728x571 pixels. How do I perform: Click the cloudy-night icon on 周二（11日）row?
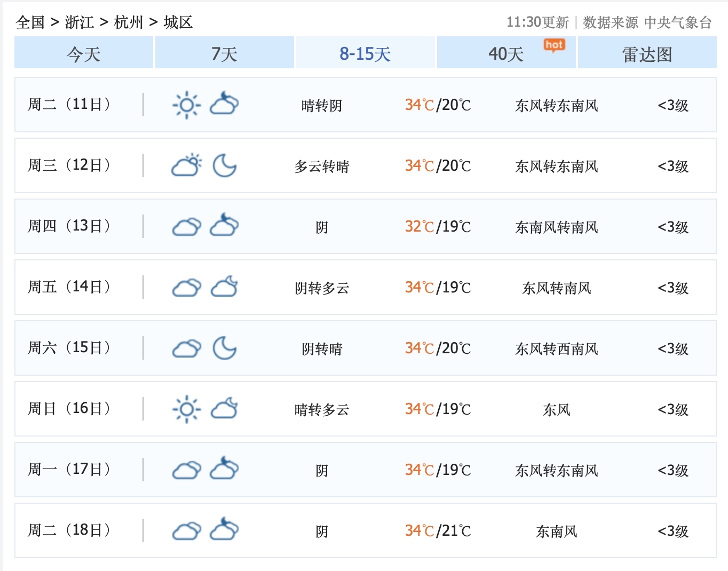225,105
